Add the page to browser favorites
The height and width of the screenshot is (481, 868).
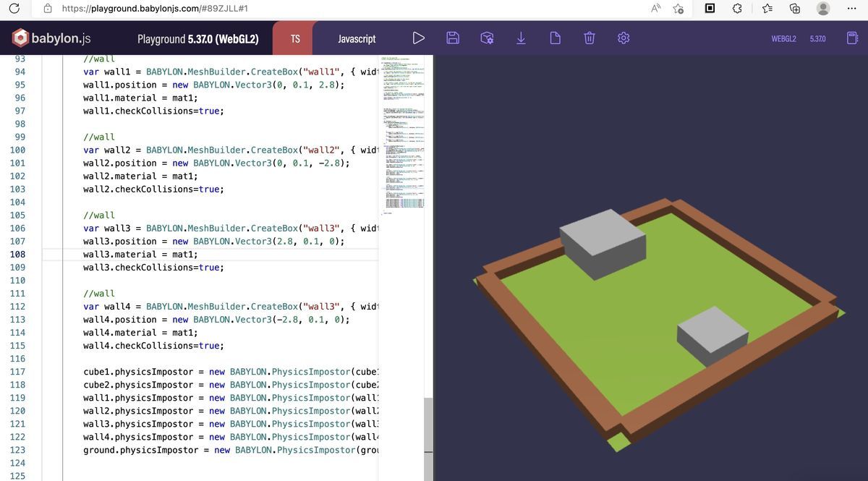[x=678, y=9]
